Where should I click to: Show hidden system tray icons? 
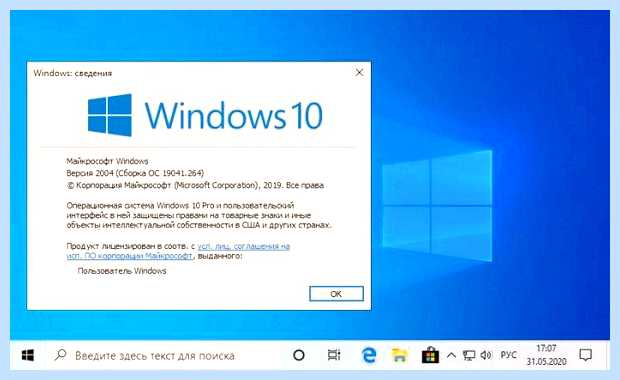tap(451, 355)
